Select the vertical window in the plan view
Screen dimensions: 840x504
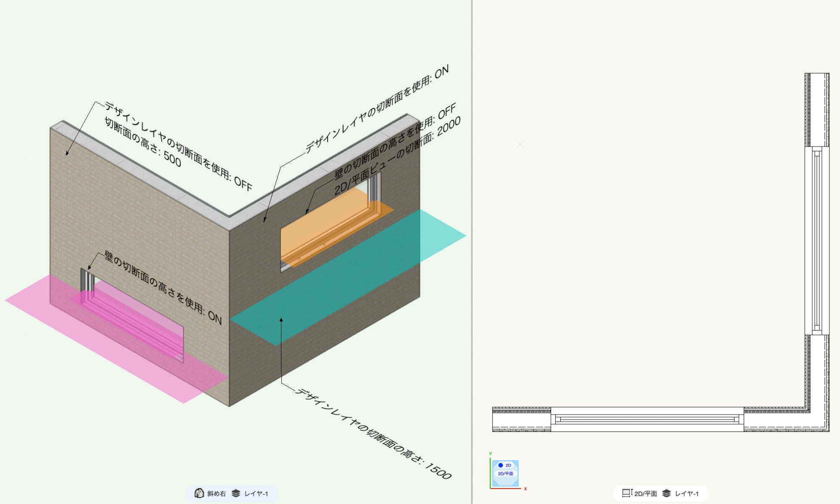coord(817,241)
